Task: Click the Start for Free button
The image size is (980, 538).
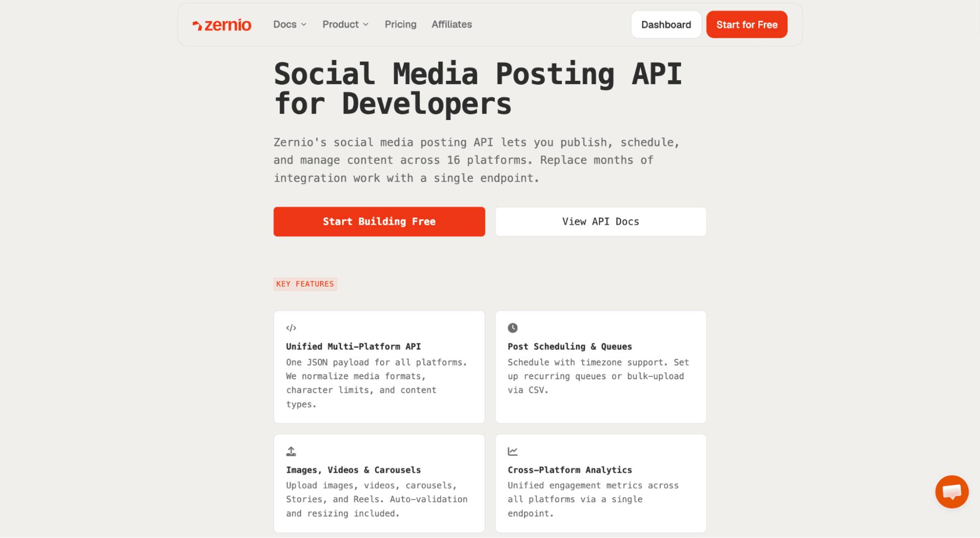Action: tap(747, 24)
